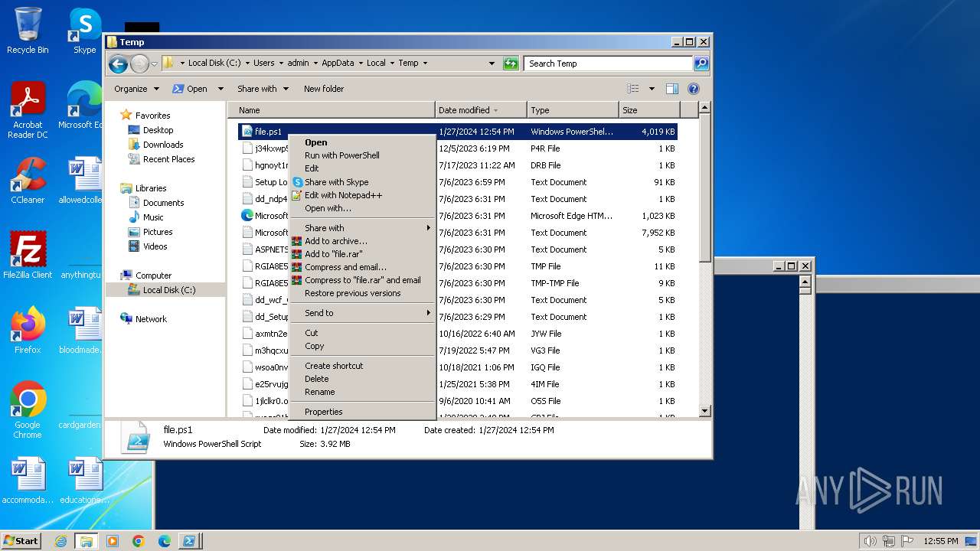Toggle the preview pane icon

pyautogui.click(x=671, y=89)
